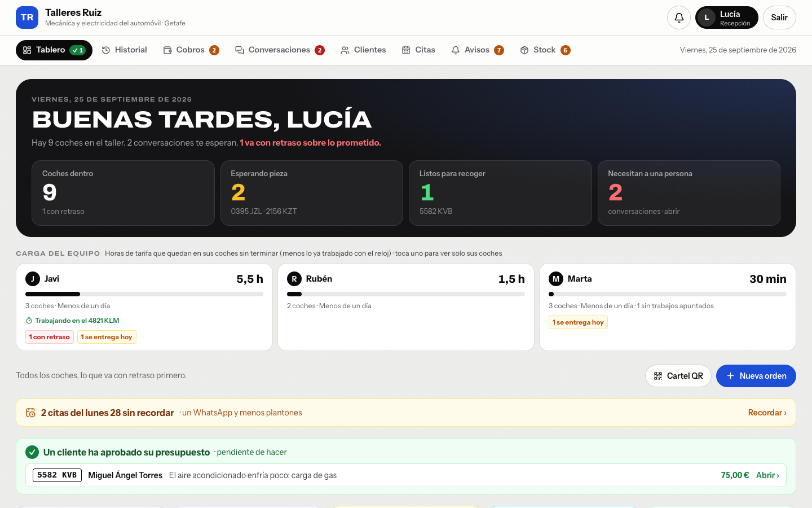
Task: Click Trabajando en el 4821 KLM
Action: (x=72, y=321)
